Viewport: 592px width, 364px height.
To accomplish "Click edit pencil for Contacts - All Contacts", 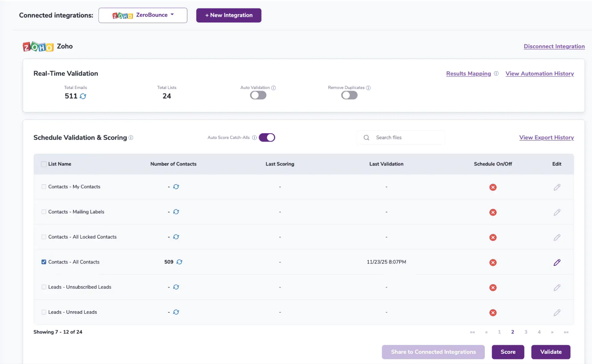I will [x=557, y=262].
